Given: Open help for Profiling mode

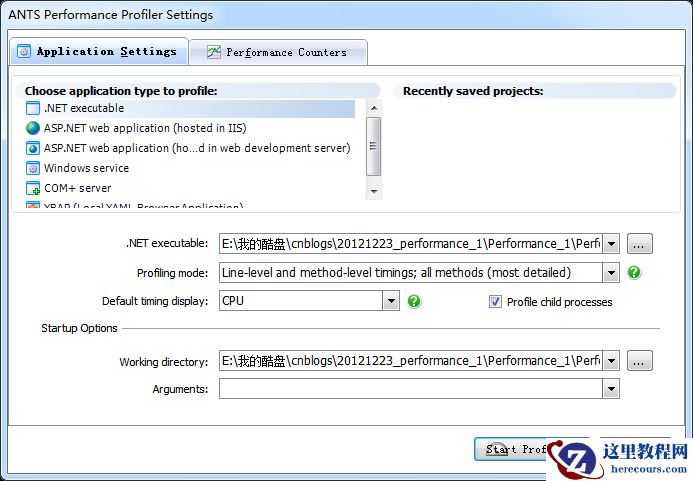Looking at the screenshot, I should point(634,272).
